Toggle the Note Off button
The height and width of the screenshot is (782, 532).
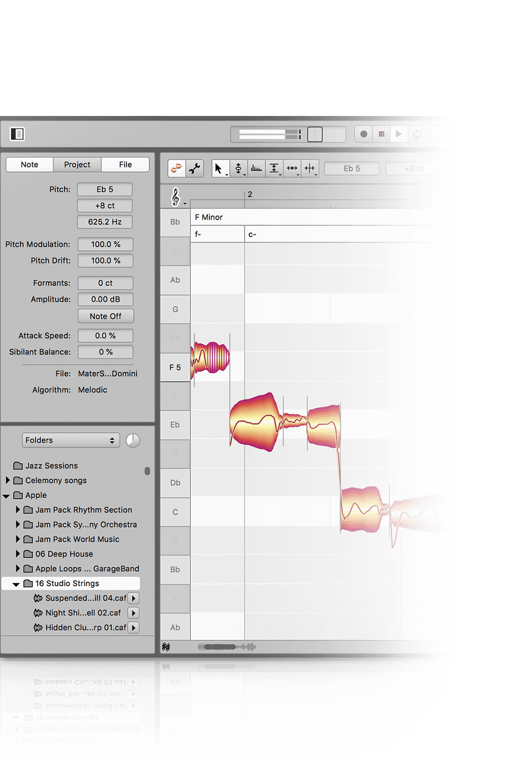[105, 316]
